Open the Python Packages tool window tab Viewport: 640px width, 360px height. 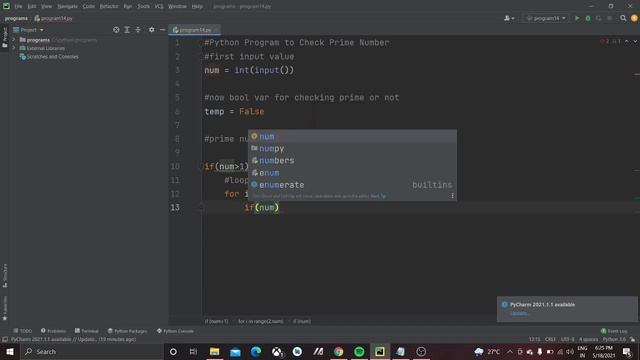pyautogui.click(x=127, y=331)
